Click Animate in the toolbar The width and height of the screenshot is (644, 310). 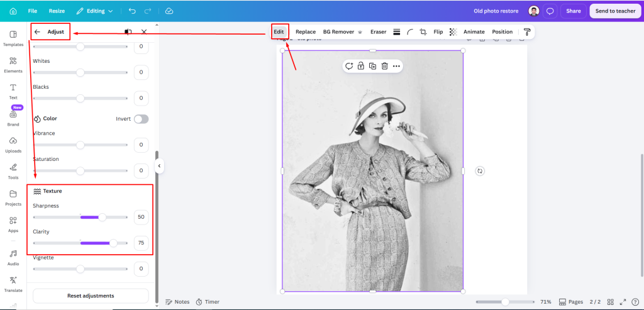(x=474, y=31)
